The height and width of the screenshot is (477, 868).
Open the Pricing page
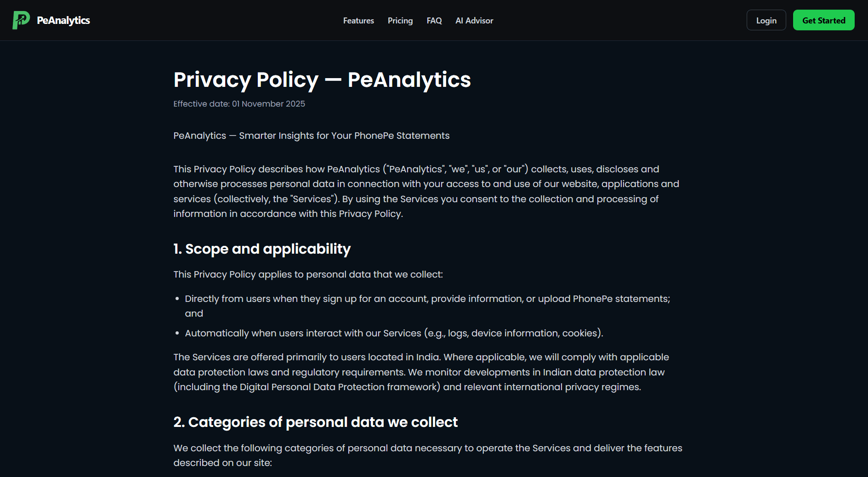(x=400, y=20)
